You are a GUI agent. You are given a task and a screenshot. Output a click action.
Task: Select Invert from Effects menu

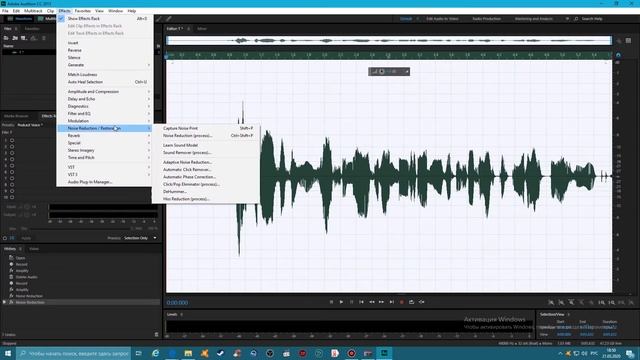(106, 43)
